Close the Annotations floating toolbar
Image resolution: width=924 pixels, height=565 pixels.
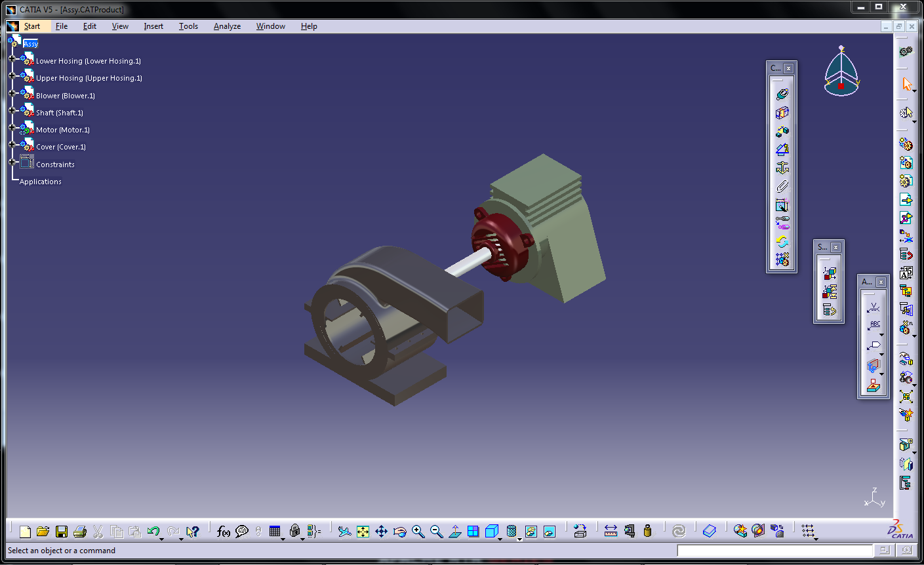pos(881,282)
